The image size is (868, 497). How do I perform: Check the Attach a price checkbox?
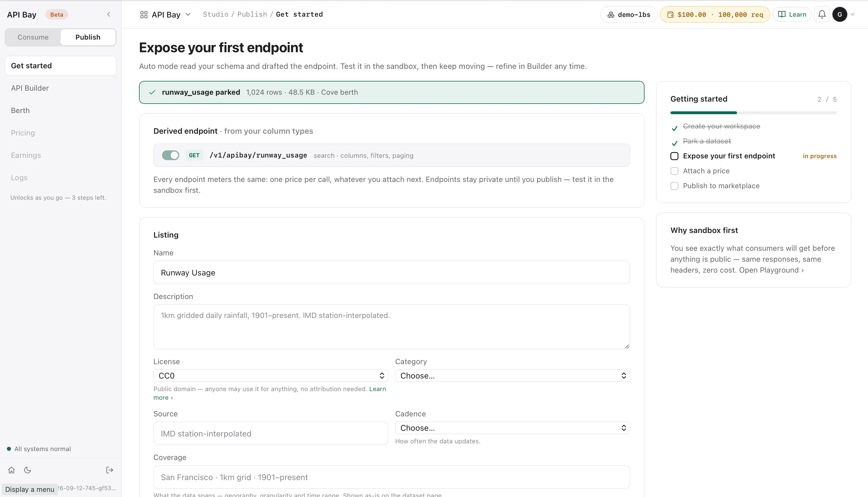[674, 171]
